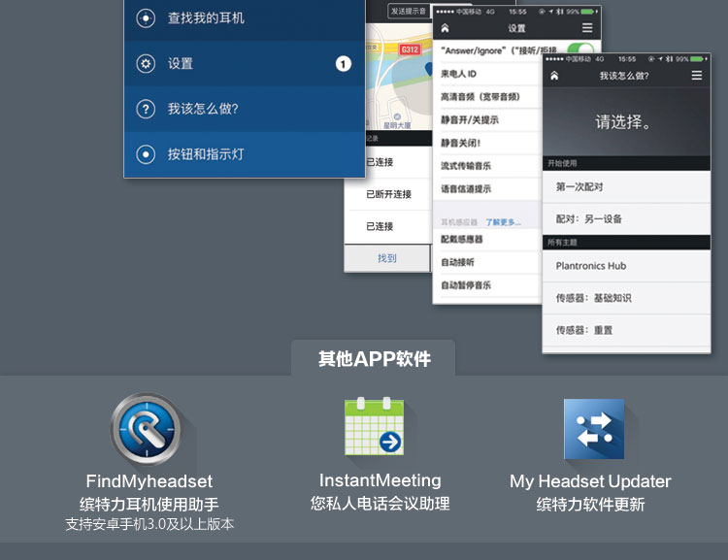Tap home icon in 我该怎么做? screen
The image size is (728, 560).
[554, 76]
